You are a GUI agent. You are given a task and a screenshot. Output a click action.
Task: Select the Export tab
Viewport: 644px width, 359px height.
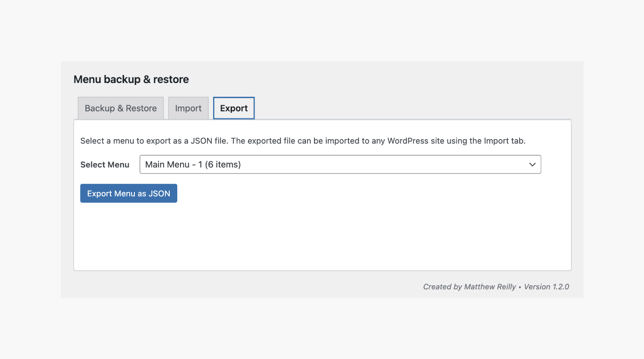pyautogui.click(x=234, y=109)
